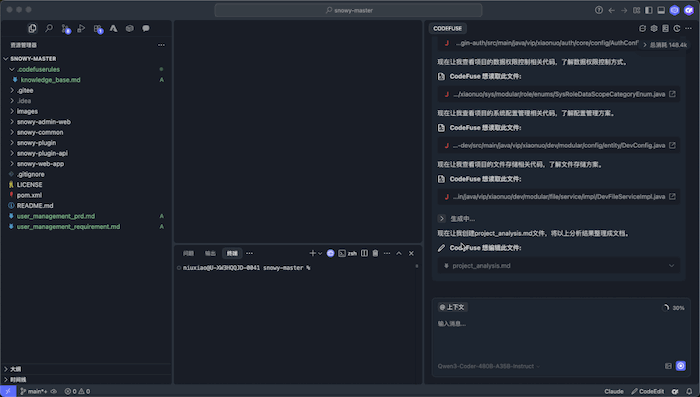
Task: Open SysRoleDataScopeCategoryEnum.java external link icon
Action: point(672,94)
